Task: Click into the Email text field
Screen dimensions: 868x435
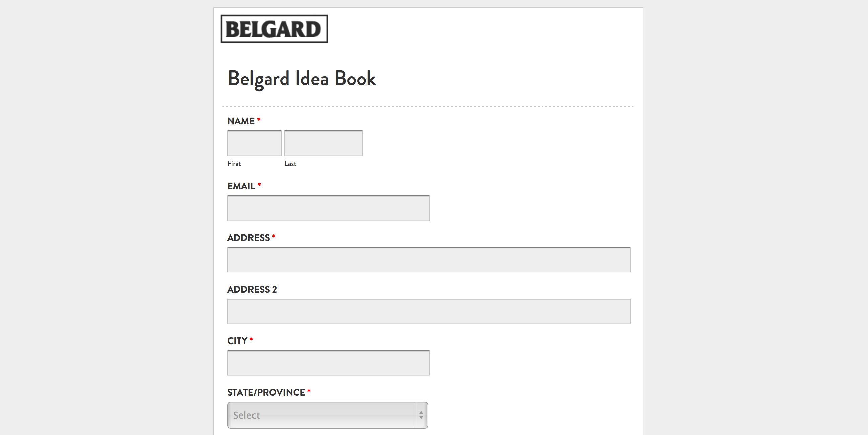Action: (328, 208)
